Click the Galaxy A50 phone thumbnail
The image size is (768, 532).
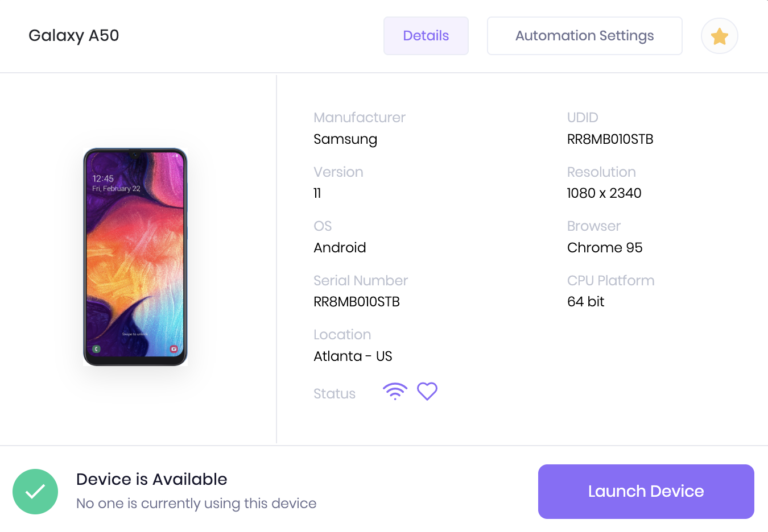pyautogui.click(x=135, y=257)
